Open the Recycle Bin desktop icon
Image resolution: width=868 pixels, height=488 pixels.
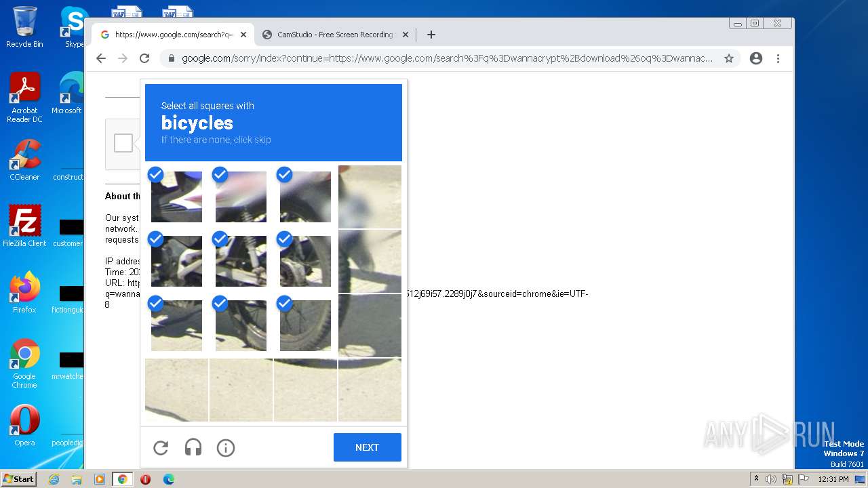coord(24,27)
